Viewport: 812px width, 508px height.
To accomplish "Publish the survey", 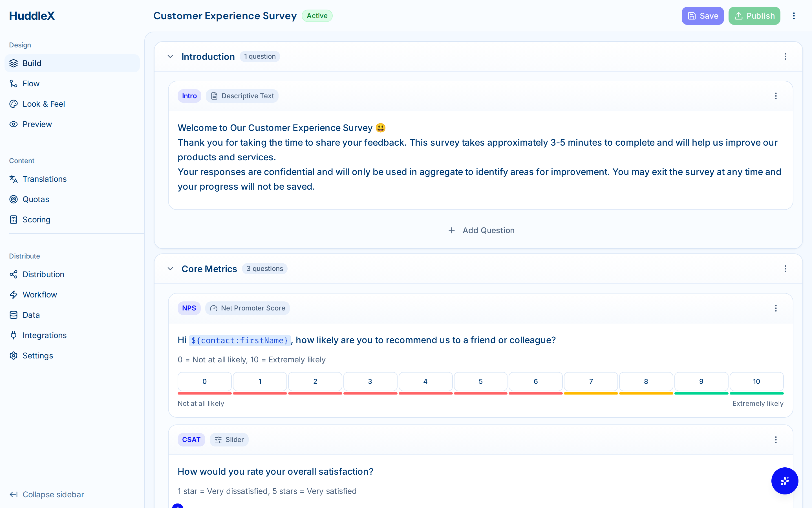I will 754,16.
